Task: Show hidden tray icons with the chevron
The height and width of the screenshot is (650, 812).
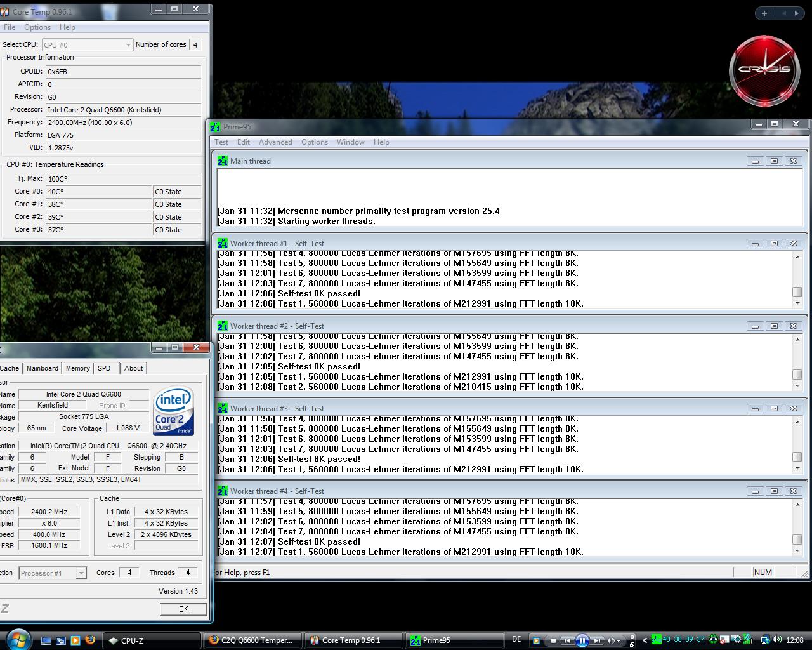Action: click(x=645, y=640)
